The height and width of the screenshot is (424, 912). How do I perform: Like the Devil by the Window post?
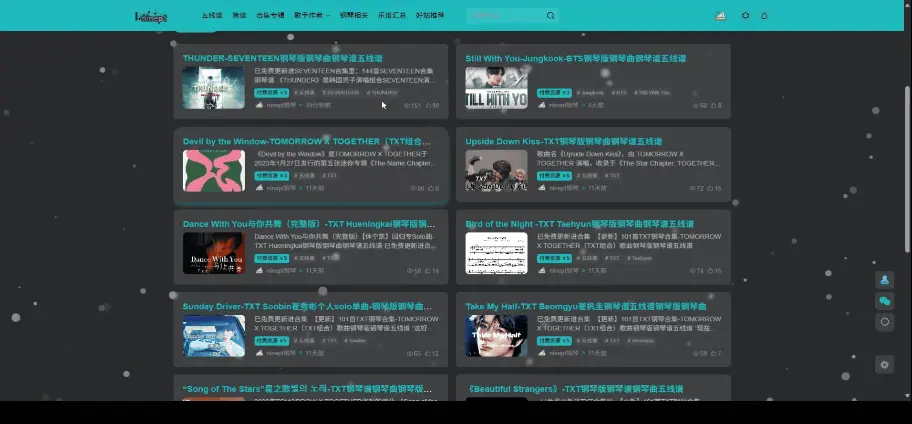coord(433,188)
